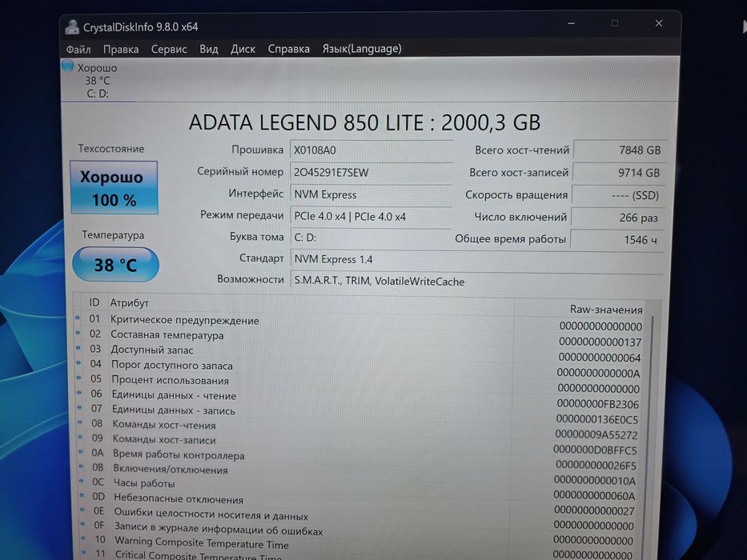Click raw value 00000000FB2306
This screenshot has height=560, width=747.
click(x=597, y=404)
